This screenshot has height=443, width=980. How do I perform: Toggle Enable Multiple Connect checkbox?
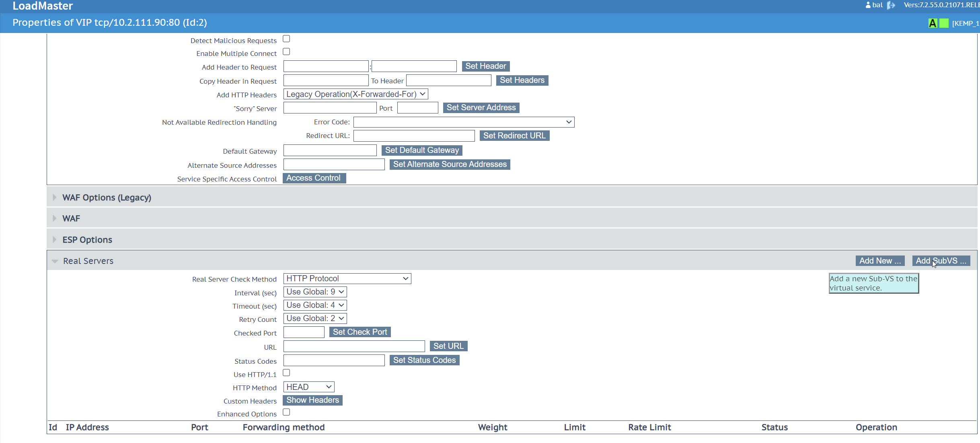286,52
